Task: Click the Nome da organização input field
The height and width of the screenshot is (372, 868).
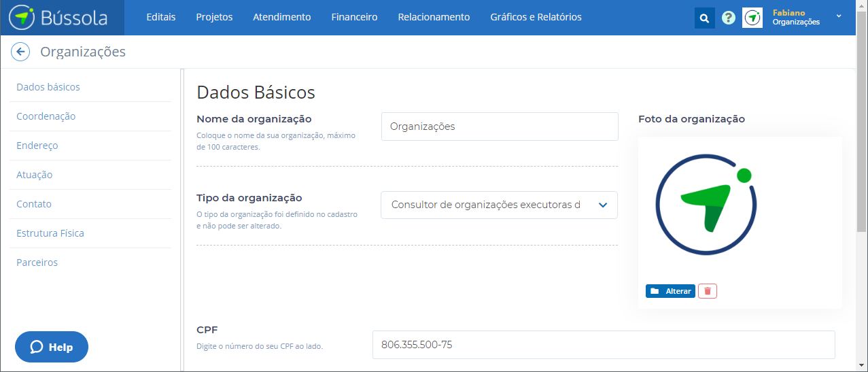Action: 500,126
